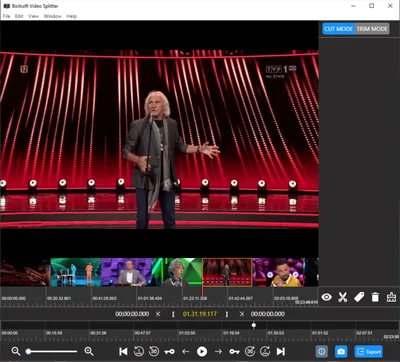Image resolution: width=400 pixels, height=362 pixels.
Task: Click the tag label icon
Action: point(359,297)
